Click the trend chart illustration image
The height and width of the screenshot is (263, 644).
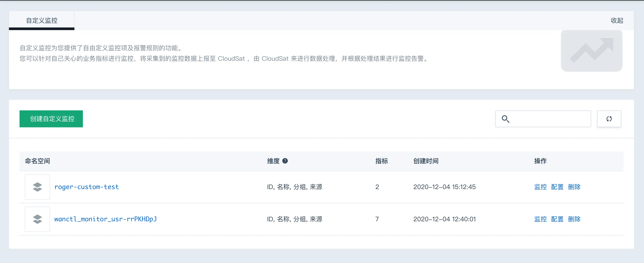pyautogui.click(x=591, y=50)
